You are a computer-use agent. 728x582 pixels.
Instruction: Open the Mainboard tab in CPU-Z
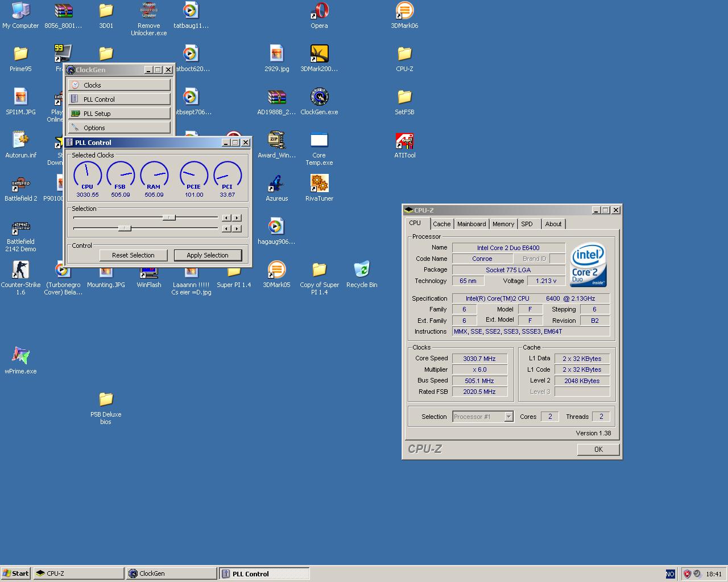471,224
